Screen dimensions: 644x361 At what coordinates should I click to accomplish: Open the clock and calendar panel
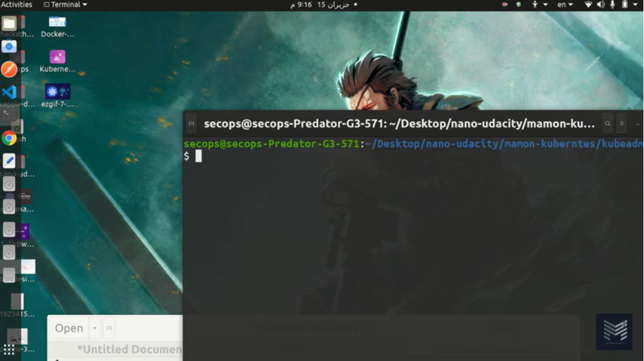tap(324, 4)
